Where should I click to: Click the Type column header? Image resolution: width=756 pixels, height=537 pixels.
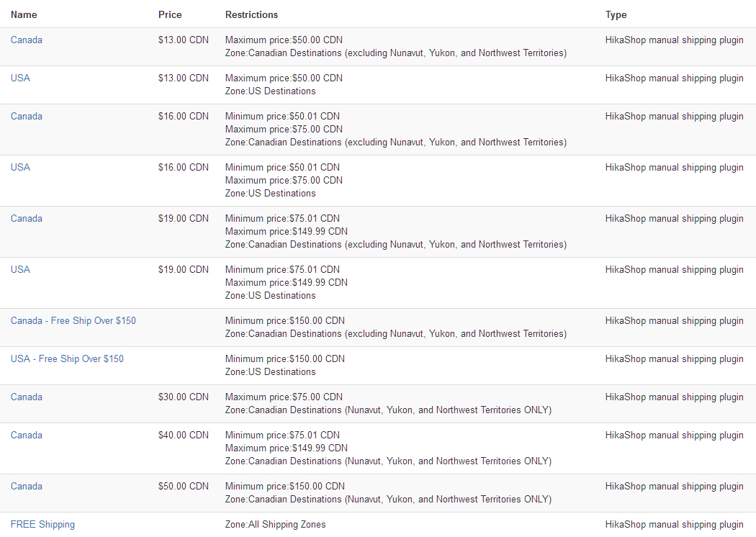point(616,15)
